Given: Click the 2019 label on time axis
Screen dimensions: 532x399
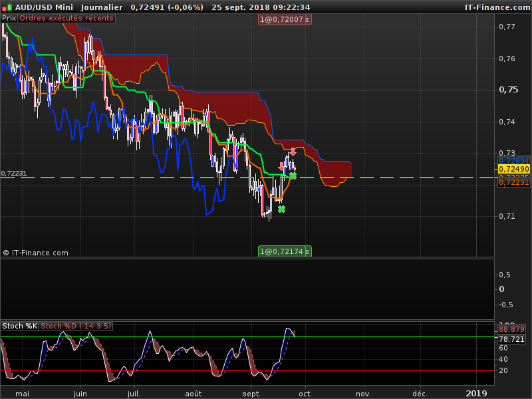Looking at the screenshot, I should pyautogui.click(x=476, y=394).
